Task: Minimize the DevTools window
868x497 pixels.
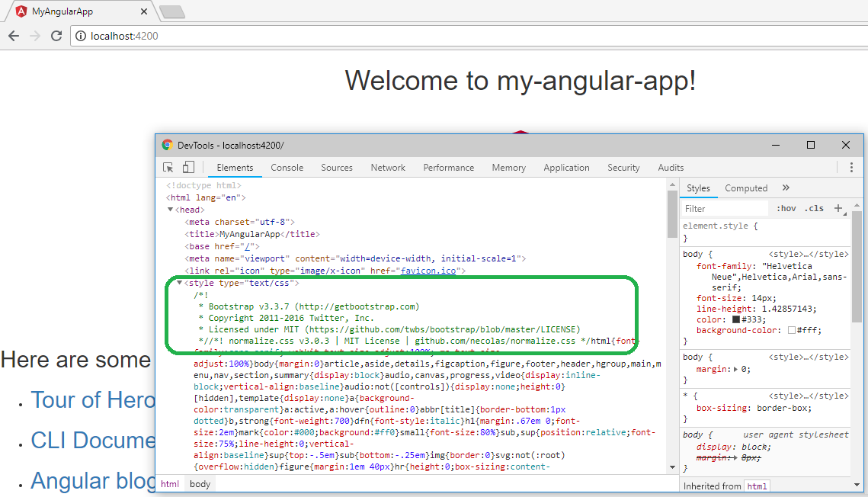Action: click(776, 145)
